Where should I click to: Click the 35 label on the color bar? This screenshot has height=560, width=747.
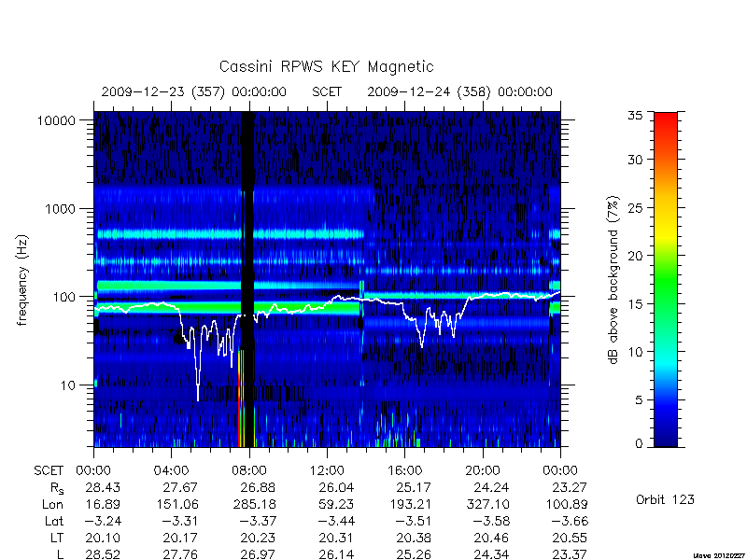[x=635, y=116]
